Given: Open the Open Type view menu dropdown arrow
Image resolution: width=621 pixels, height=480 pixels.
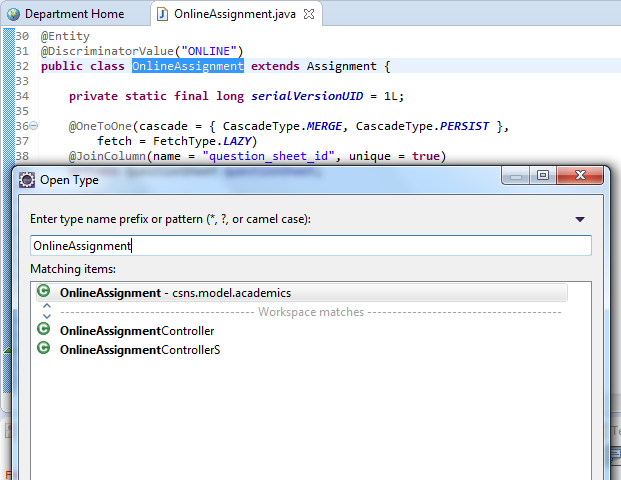Looking at the screenshot, I should tap(580, 219).
